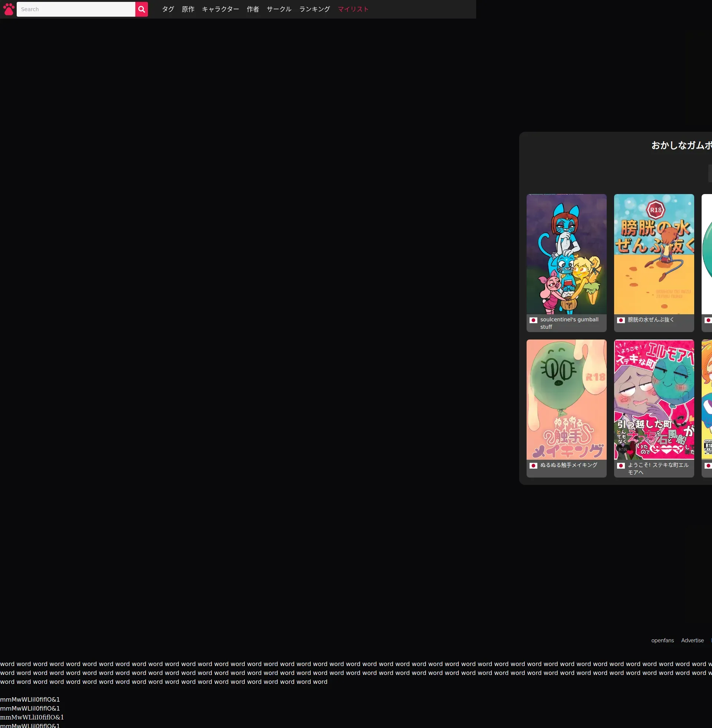
Task: Open the ランキング page
Action: click(x=314, y=9)
